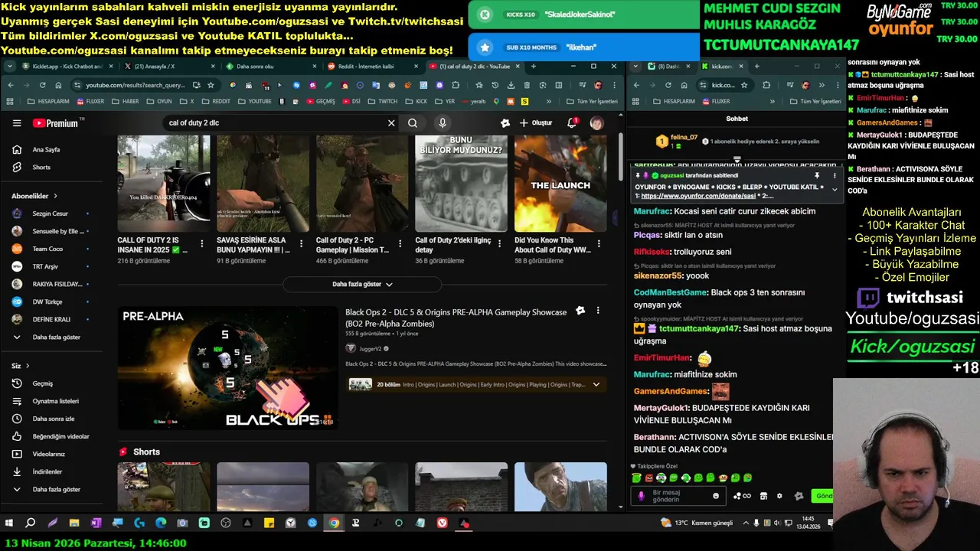Image resolution: width=980 pixels, height=551 pixels.
Task: Click the YouTube Premium logo
Action: [x=55, y=123]
